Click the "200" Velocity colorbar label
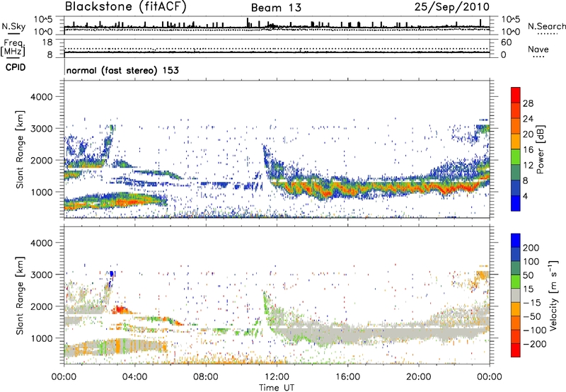The width and height of the screenshot is (566, 392). pos(531,248)
